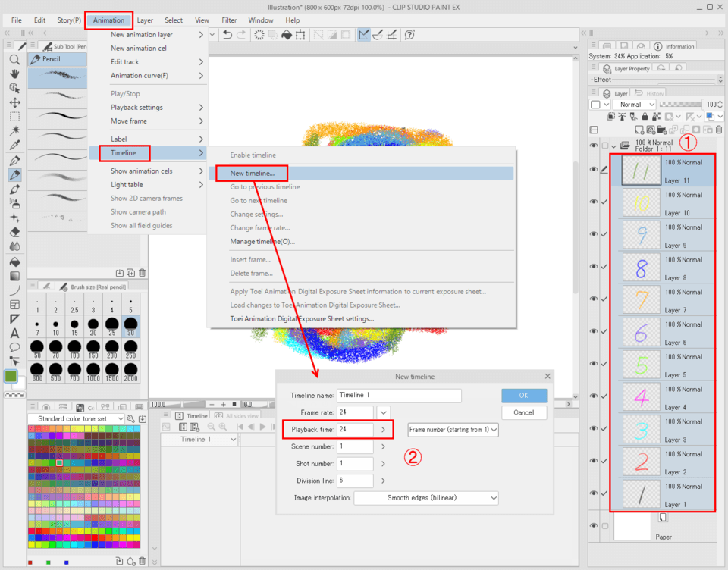Open the Layer menu
Viewport: 728px width, 570px height.
145,20
